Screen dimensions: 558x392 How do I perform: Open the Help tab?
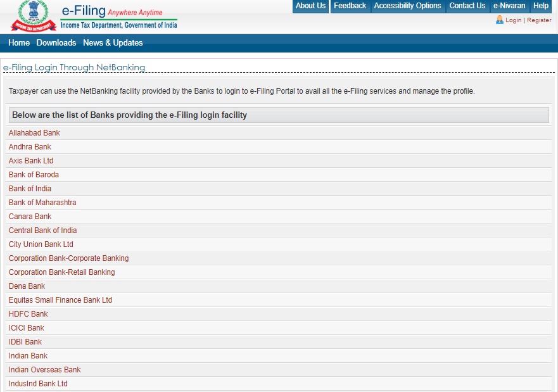tap(540, 6)
